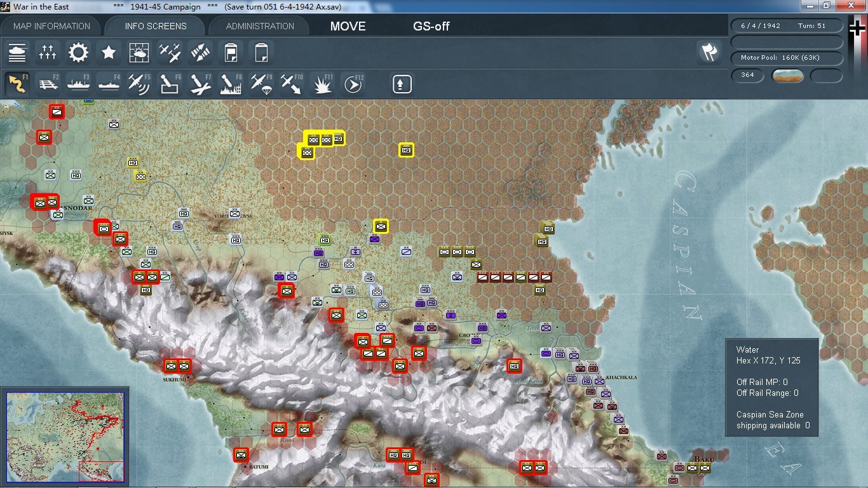Switch to the MAP INFORMATION tab
Screen dimensions: 868x488
tap(51, 26)
